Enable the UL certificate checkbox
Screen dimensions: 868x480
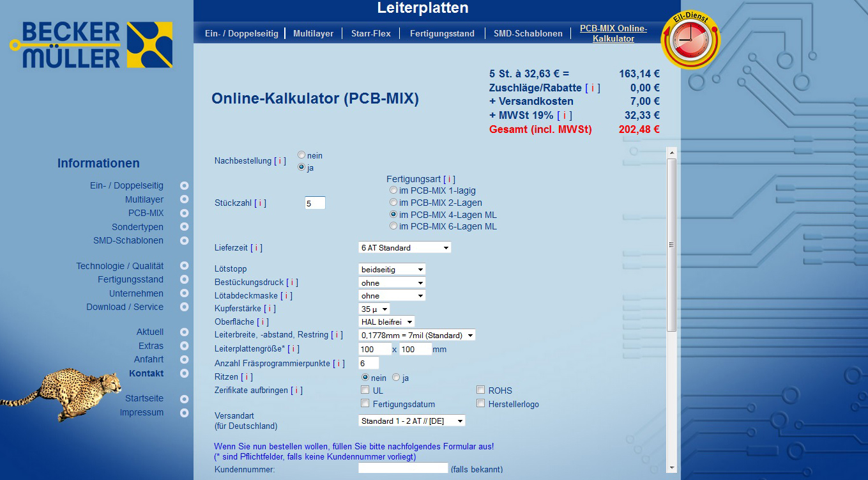365,390
